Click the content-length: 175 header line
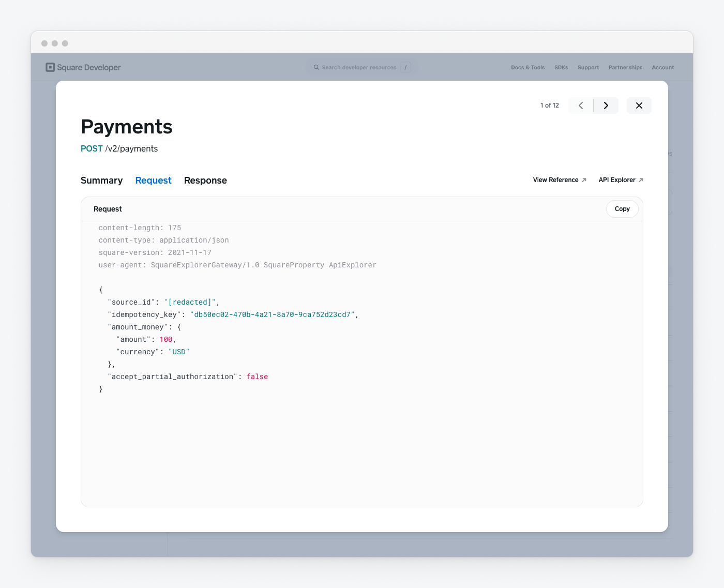Screen dimensions: 724x588 (x=140, y=228)
